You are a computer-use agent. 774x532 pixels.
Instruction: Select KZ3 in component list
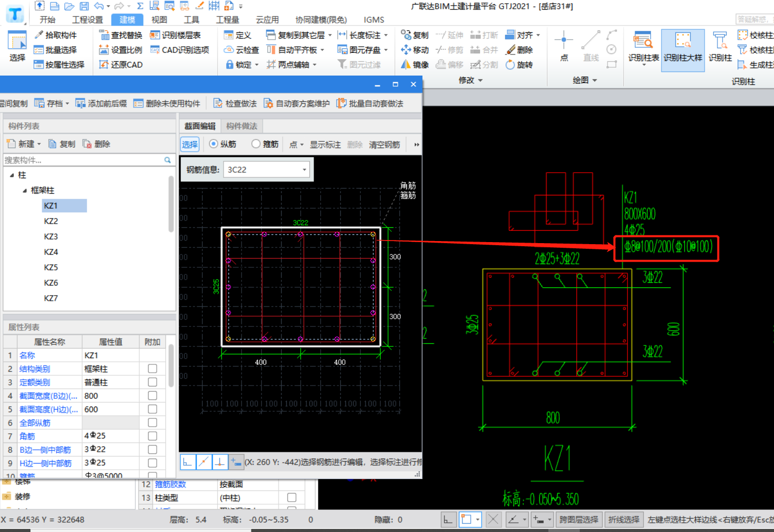click(51, 236)
